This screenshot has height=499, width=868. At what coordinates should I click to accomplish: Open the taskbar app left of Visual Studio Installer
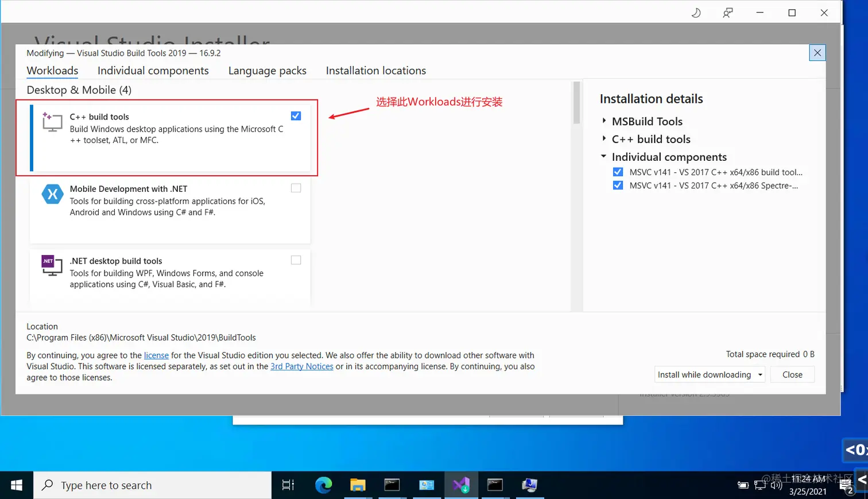tap(427, 485)
